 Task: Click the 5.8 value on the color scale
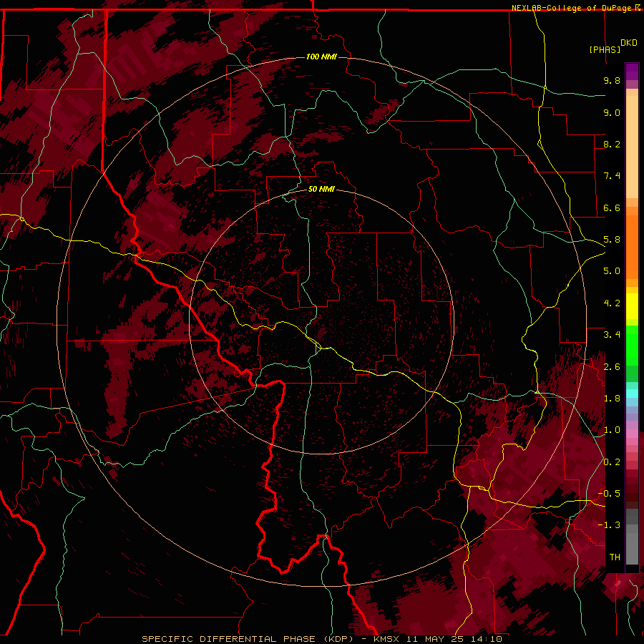point(612,240)
